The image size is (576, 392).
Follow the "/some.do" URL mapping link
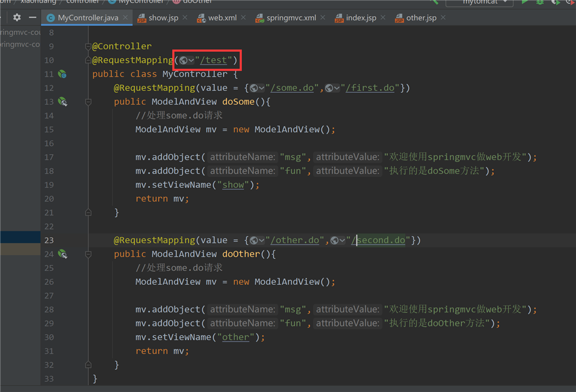(292, 88)
